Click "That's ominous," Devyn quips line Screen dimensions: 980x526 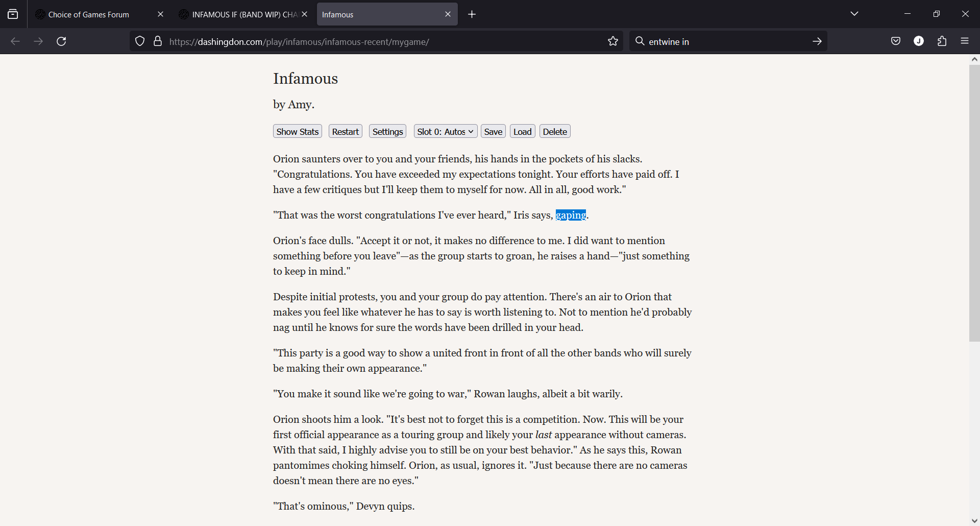pos(344,506)
